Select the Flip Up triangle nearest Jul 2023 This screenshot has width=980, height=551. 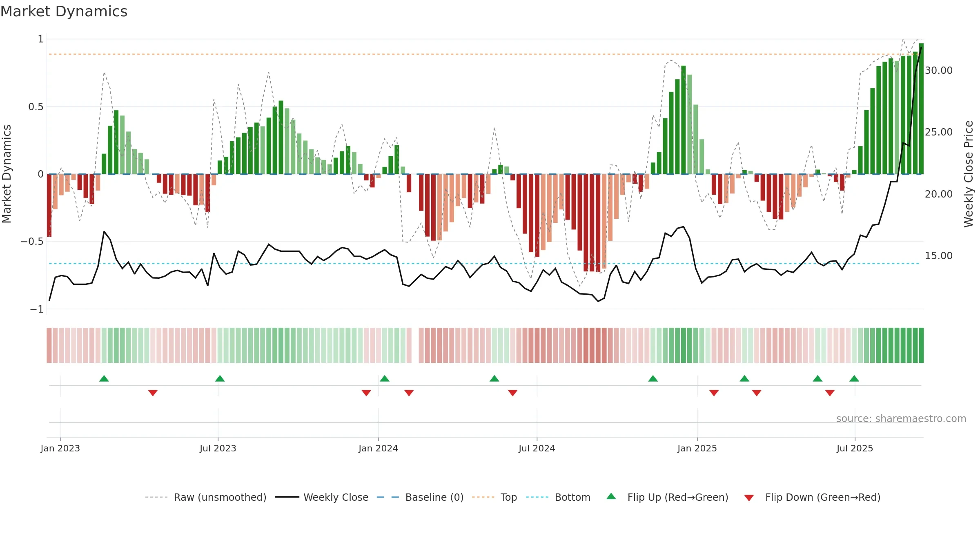[x=220, y=378]
